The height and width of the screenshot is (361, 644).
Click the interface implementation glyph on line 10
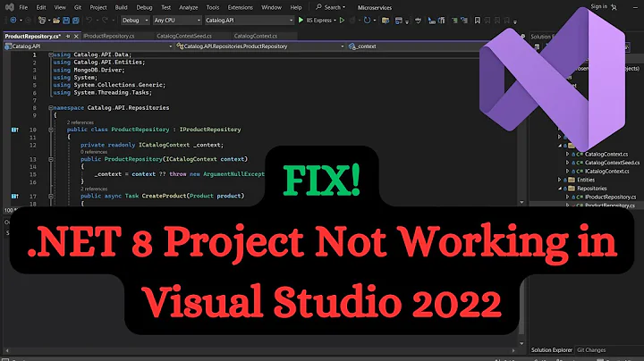(15, 130)
